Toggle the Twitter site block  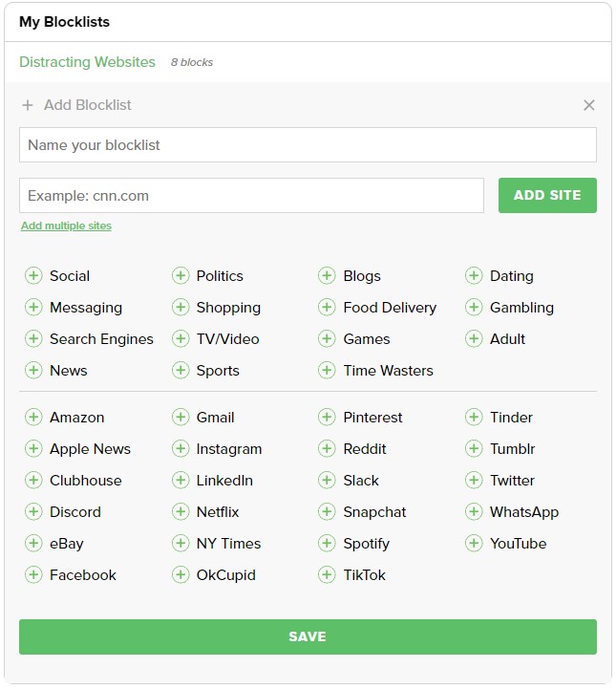[474, 481]
